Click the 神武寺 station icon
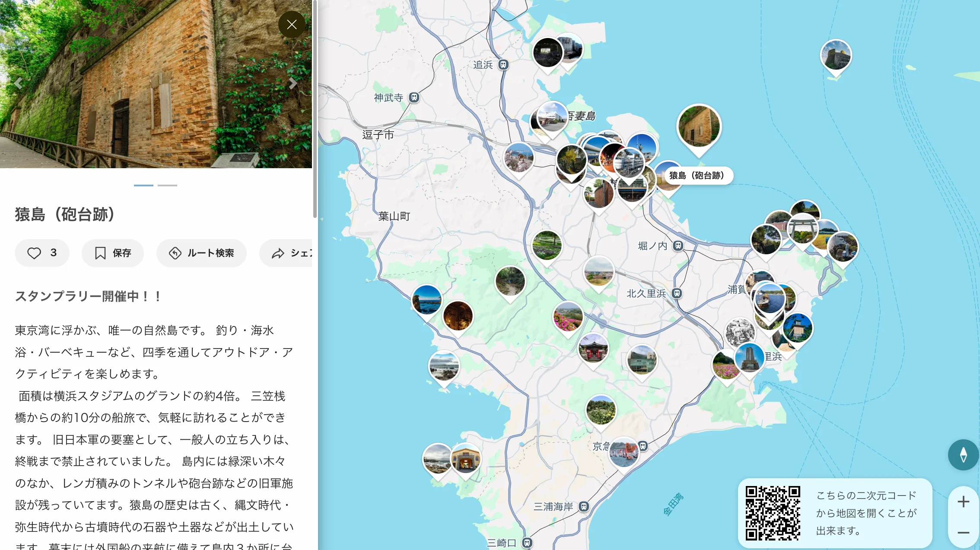Viewport: 980px width, 550px height. pos(414,97)
